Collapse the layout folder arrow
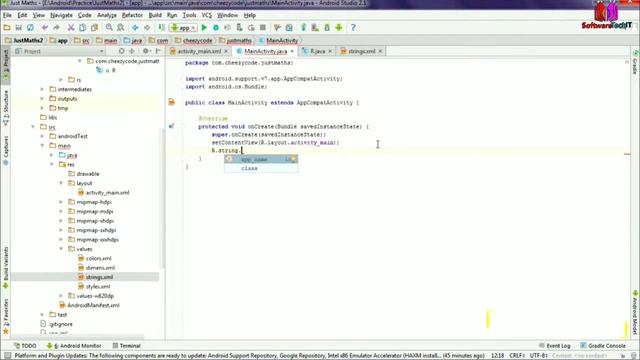This screenshot has width=640, height=360. [61, 183]
